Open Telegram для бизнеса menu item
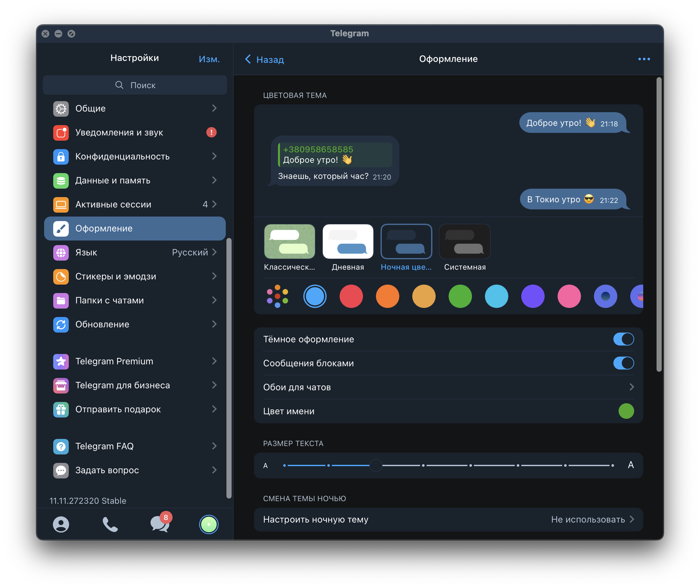 (135, 386)
